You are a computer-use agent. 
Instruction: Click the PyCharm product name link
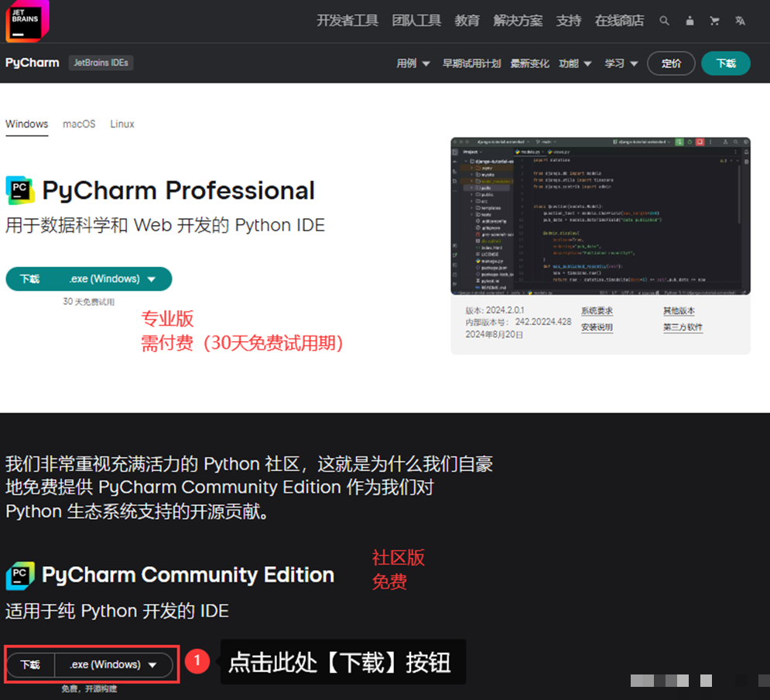33,63
